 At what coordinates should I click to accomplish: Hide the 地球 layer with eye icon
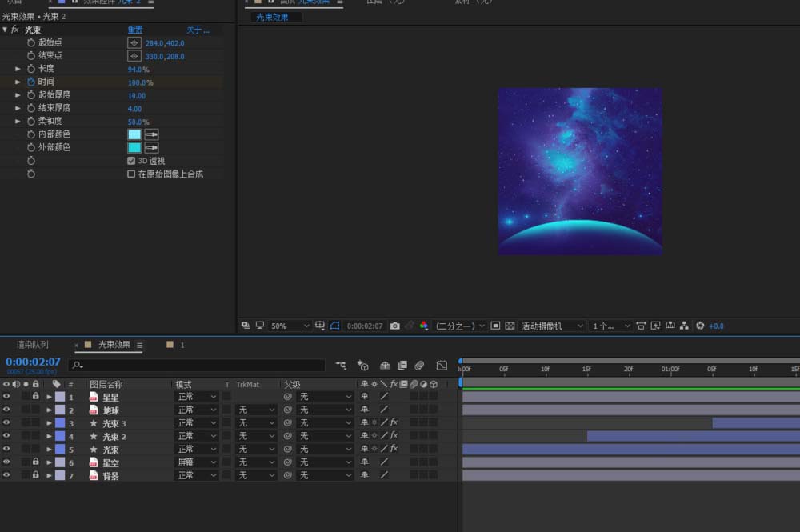coord(6,410)
